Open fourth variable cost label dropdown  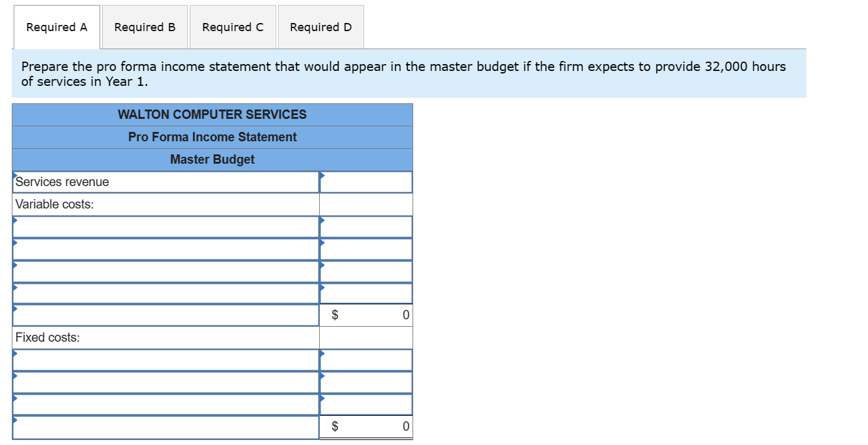tap(166, 294)
